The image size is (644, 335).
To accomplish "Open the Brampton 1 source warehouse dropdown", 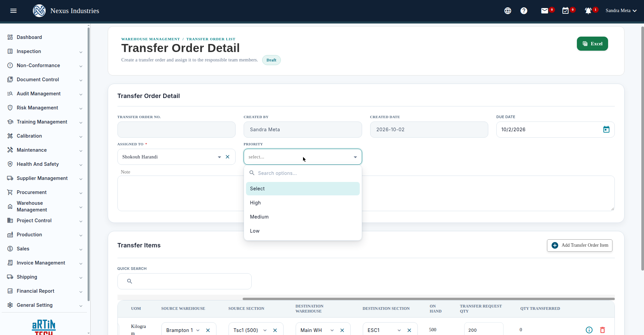I will click(x=198, y=330).
